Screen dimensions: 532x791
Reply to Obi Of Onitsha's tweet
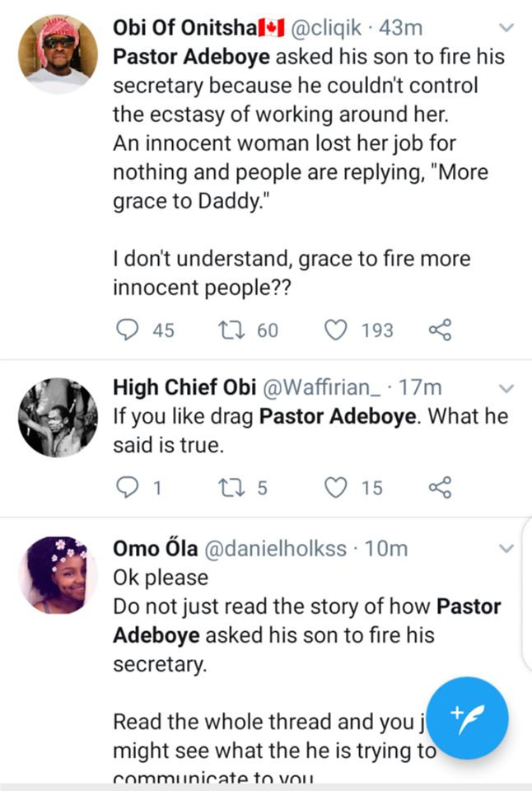[127, 330]
